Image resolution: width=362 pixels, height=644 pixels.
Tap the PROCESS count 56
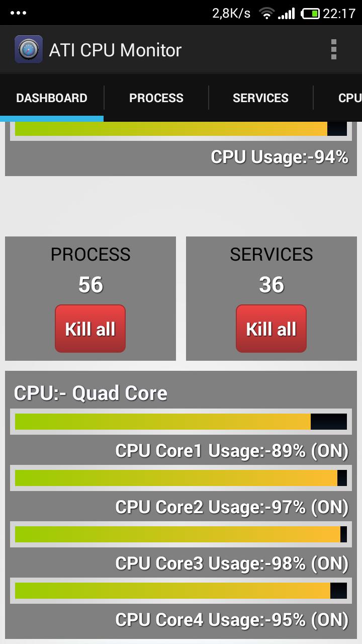click(90, 285)
